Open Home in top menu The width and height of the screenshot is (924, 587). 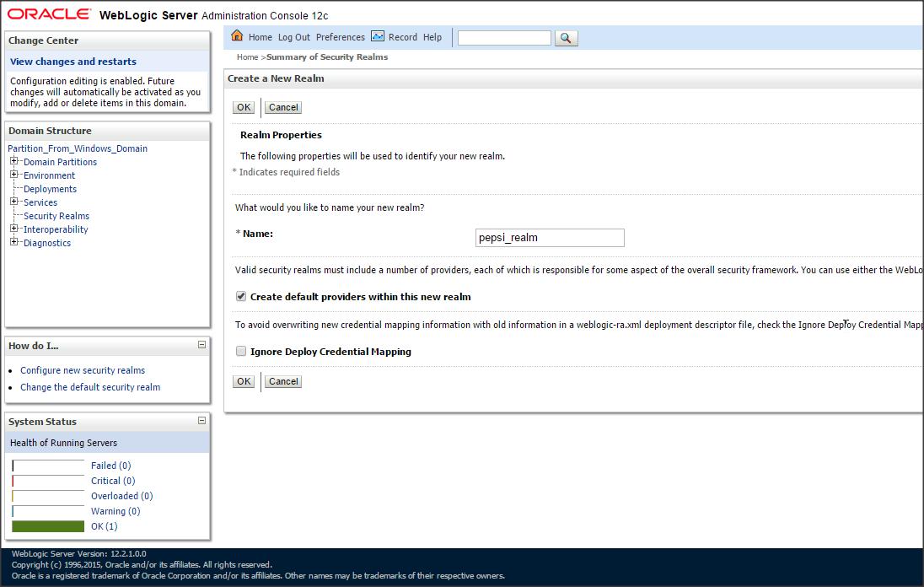[260, 37]
